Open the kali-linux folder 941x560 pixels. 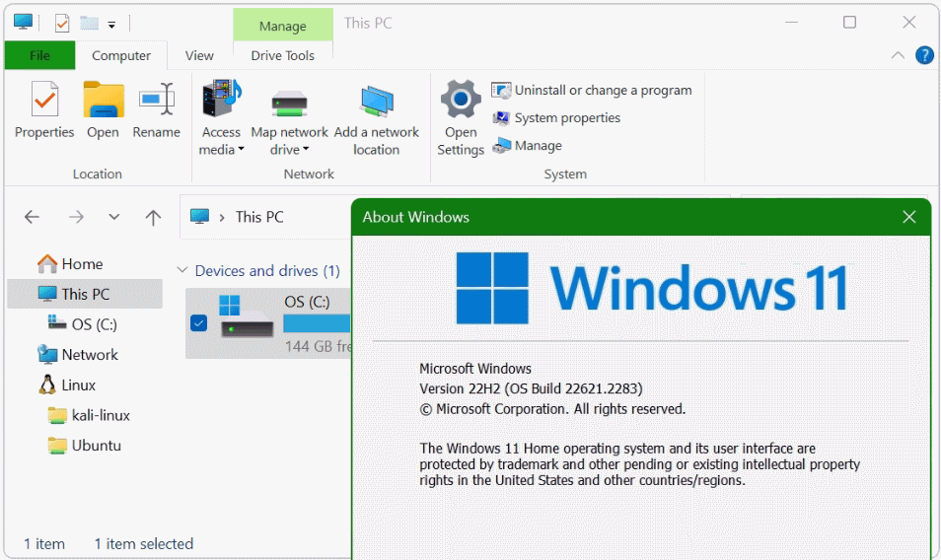[89, 415]
